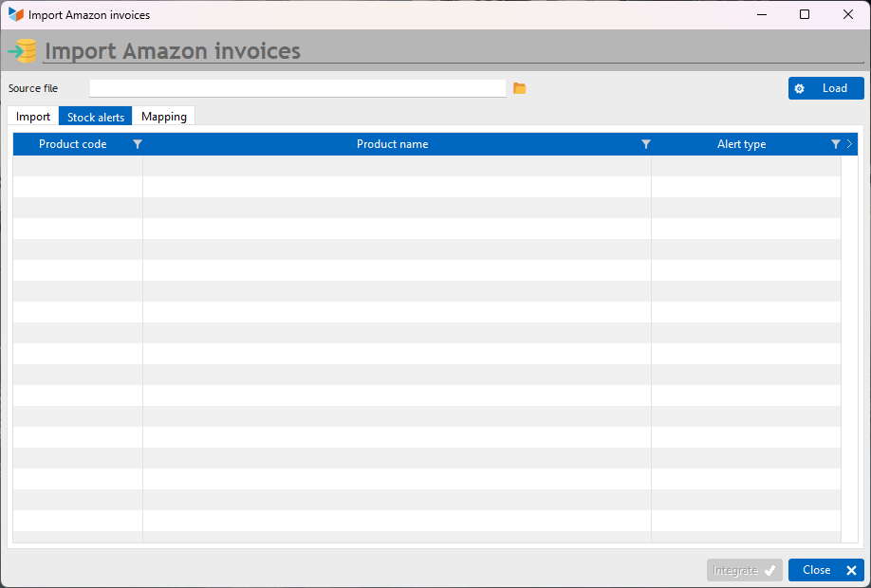
Task: Expand columns with the header chevron arrow
Action: (x=849, y=144)
